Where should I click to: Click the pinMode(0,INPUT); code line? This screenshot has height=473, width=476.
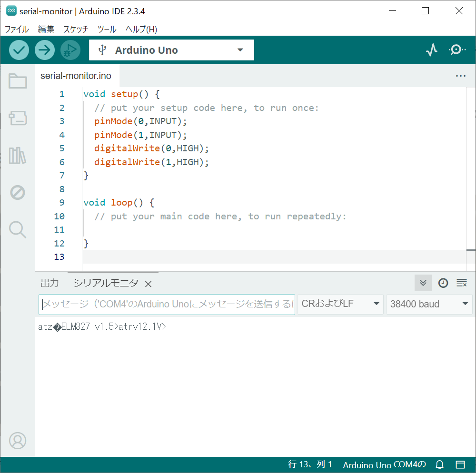click(140, 121)
